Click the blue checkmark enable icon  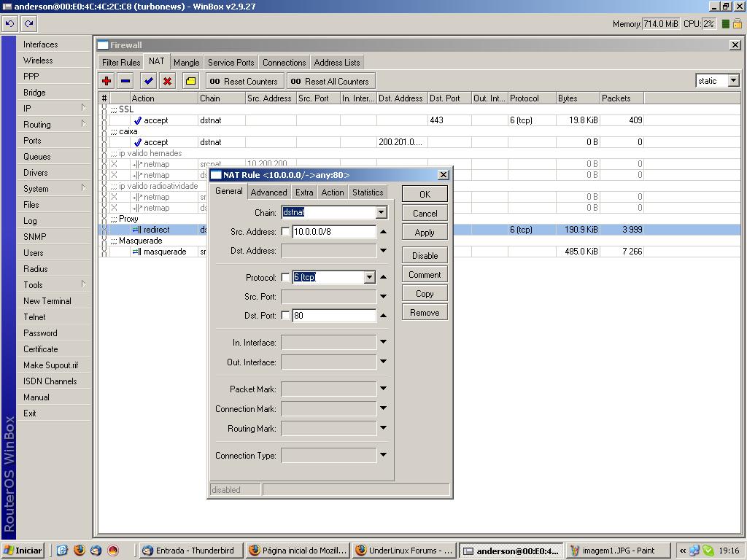(149, 81)
